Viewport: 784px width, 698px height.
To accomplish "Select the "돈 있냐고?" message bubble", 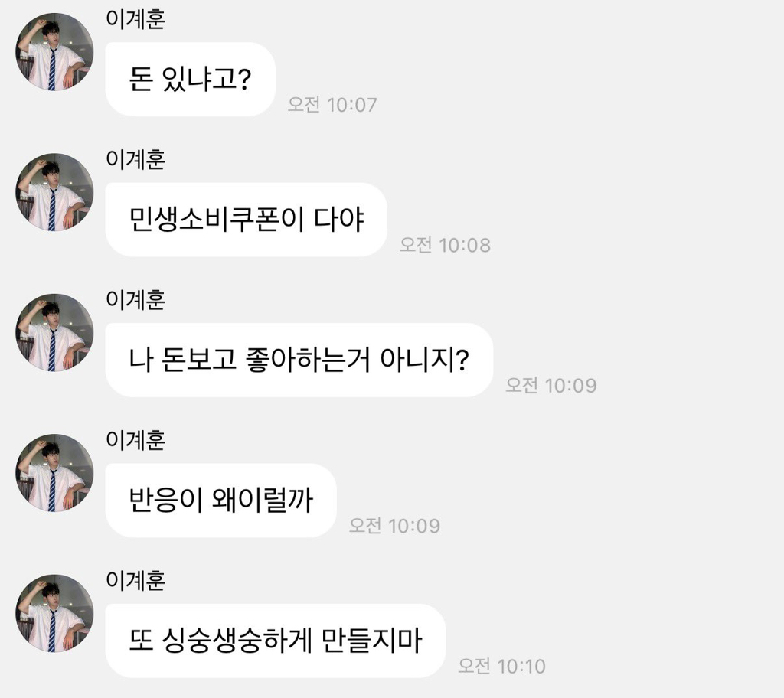I will (x=190, y=80).
